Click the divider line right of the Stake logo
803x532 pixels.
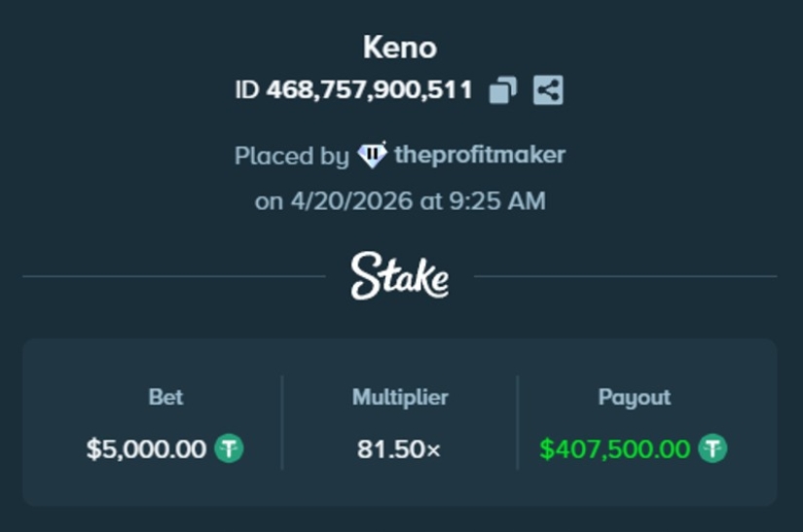pos(623,276)
